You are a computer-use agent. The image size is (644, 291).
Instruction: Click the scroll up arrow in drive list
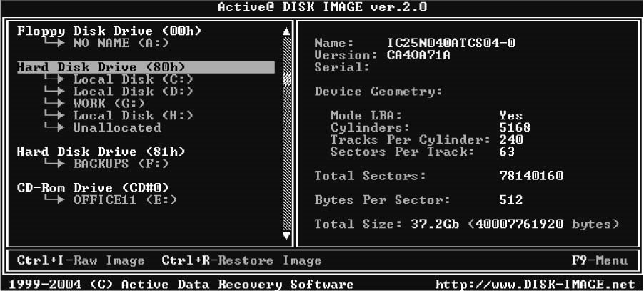tap(286, 31)
